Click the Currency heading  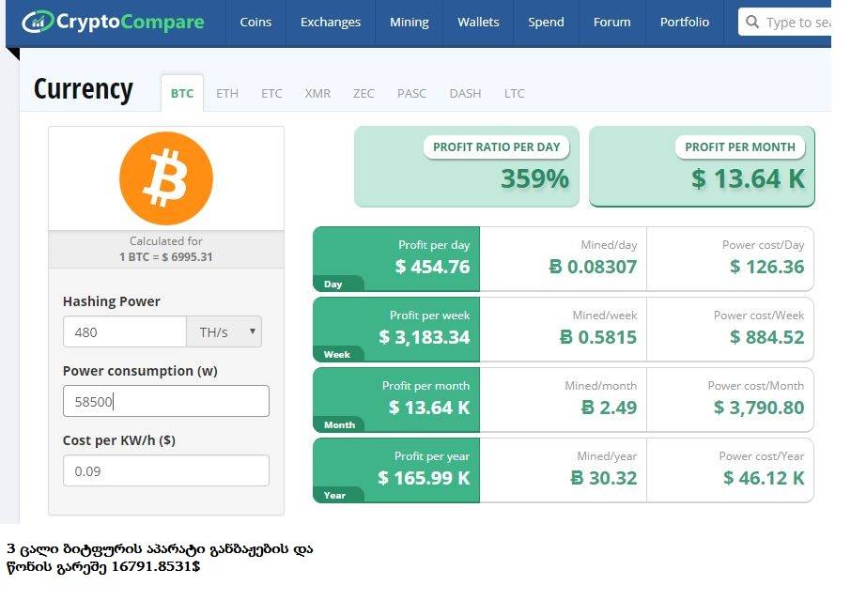coord(84,89)
